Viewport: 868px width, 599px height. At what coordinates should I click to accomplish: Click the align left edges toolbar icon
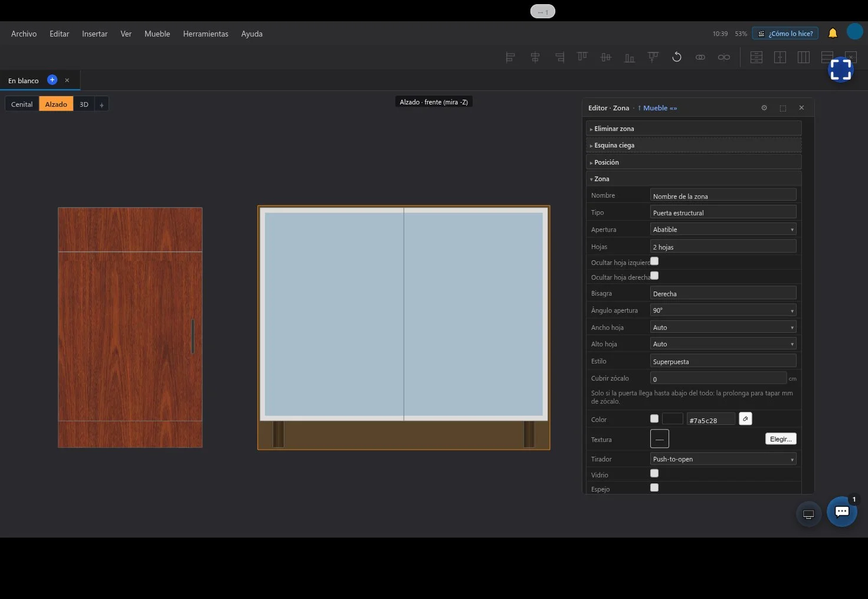pyautogui.click(x=510, y=57)
